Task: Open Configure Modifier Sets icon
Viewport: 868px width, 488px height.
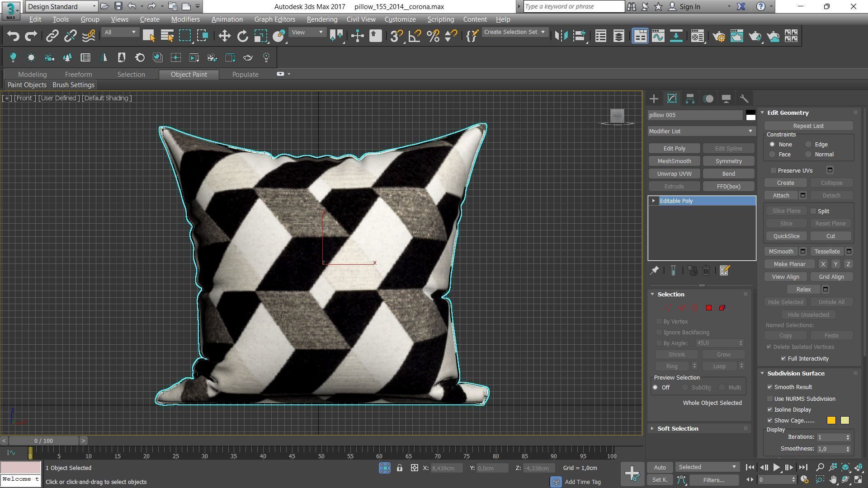Action: (724, 271)
